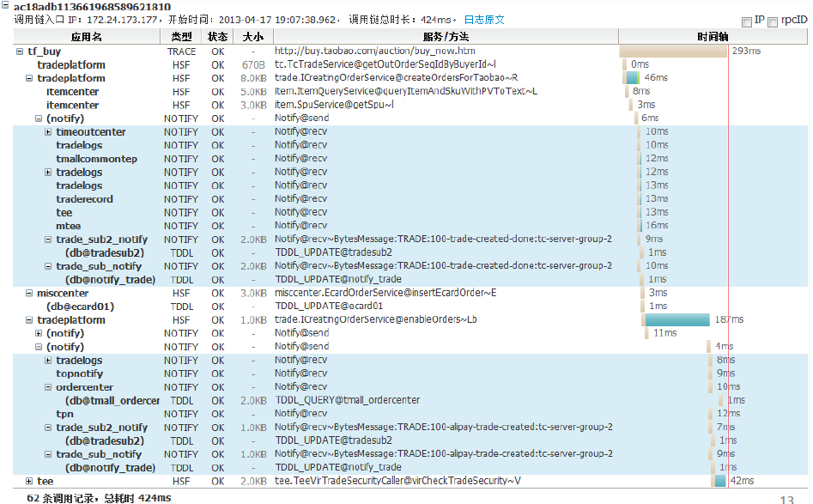Expand the (notify) row with 11ms
Viewport: 813px width, 504px height.
39,333
